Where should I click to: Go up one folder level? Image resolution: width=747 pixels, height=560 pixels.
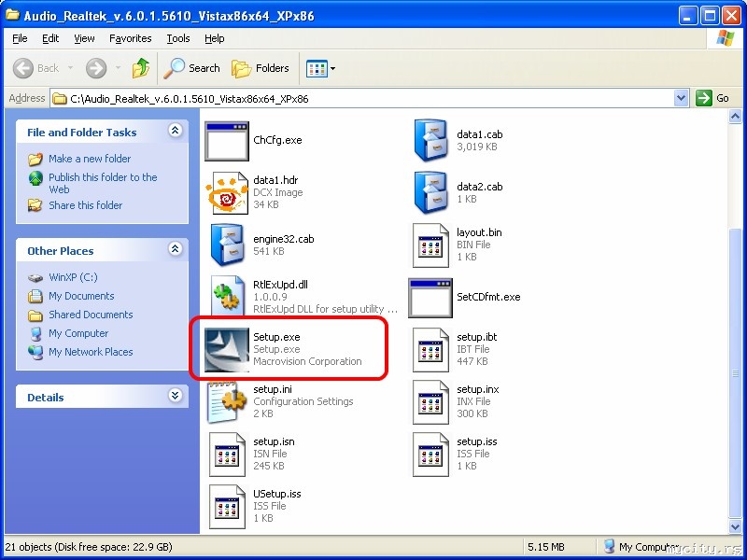coord(141,68)
